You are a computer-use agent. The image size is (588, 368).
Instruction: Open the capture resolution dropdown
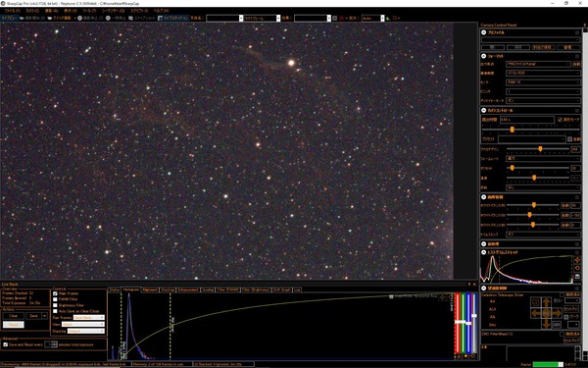[x=543, y=74]
